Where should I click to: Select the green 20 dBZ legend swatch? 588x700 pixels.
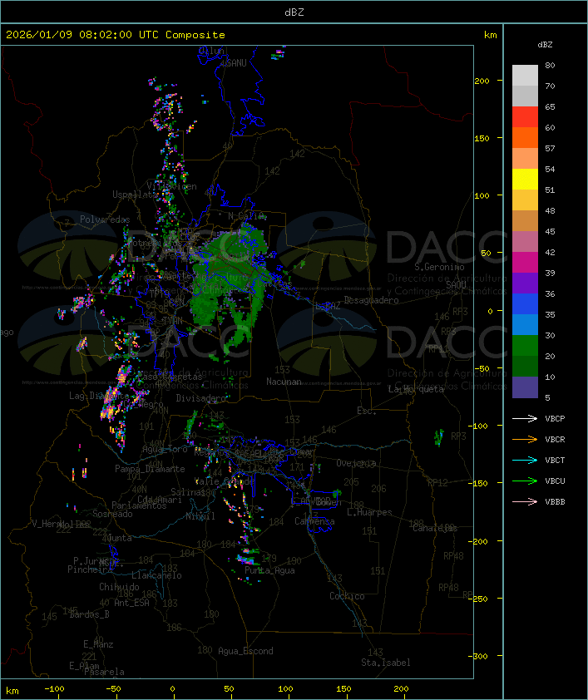coord(525,346)
